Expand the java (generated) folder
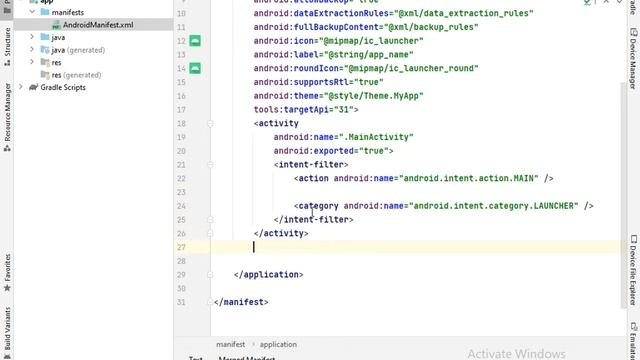Image resolution: width=640 pixels, height=360 pixels. coord(32,50)
